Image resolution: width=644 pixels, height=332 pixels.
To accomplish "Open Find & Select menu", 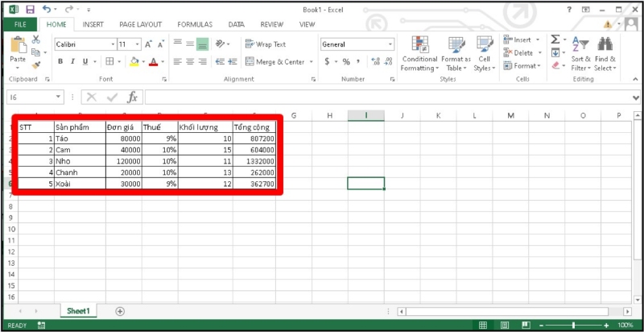I will [605, 53].
